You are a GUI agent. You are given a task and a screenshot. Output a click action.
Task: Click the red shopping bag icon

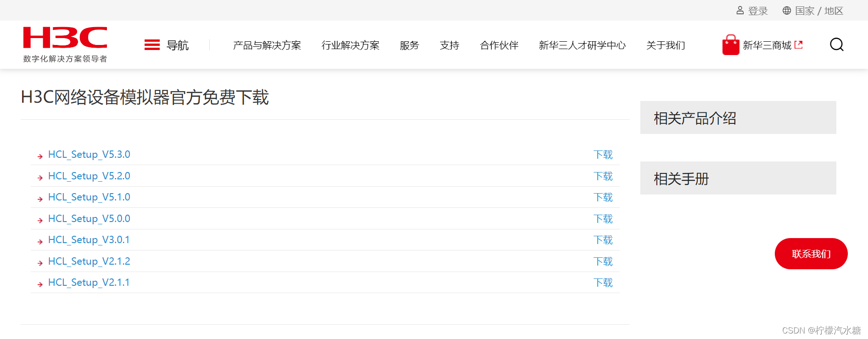[731, 45]
